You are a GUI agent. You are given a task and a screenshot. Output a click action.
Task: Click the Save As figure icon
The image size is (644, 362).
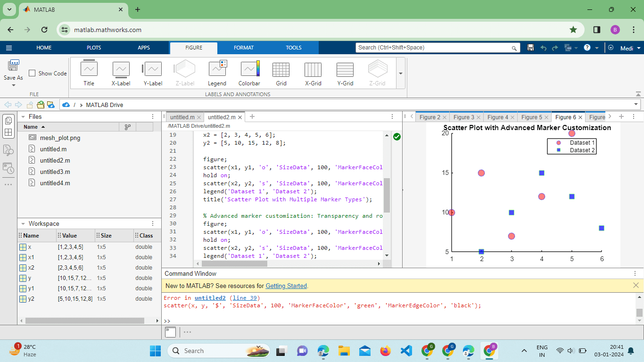[x=13, y=65]
